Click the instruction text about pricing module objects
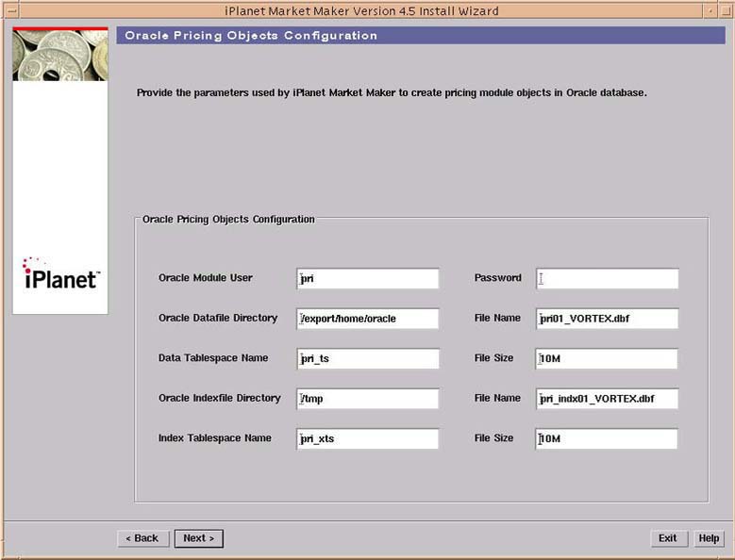Screen dimensions: 735x560 [392, 92]
